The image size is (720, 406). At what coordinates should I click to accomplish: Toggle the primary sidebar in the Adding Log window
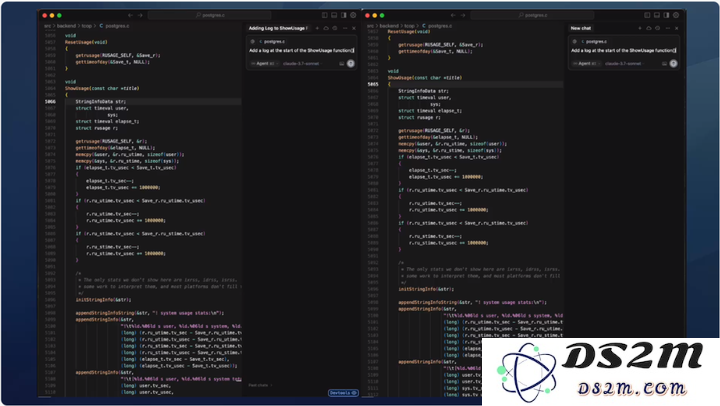tap(325, 15)
